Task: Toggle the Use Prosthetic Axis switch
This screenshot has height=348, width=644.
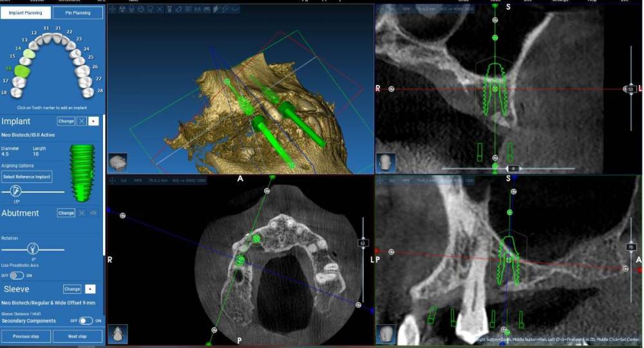Action: (17, 275)
